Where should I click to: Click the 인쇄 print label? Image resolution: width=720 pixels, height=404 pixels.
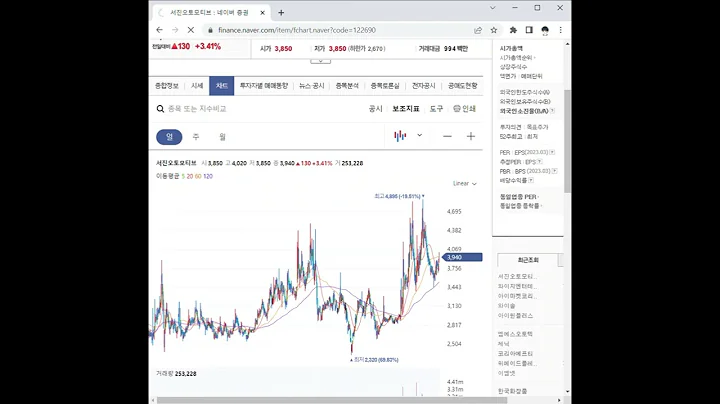(x=469, y=109)
